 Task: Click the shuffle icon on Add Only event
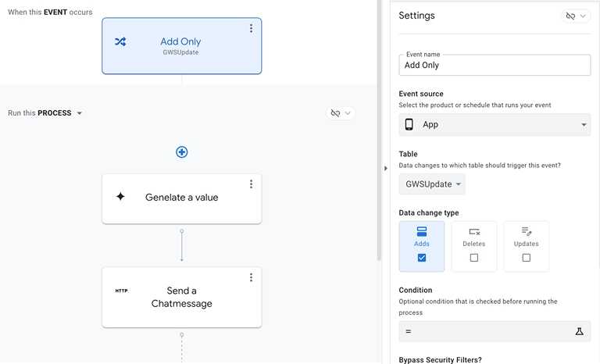pyautogui.click(x=120, y=42)
